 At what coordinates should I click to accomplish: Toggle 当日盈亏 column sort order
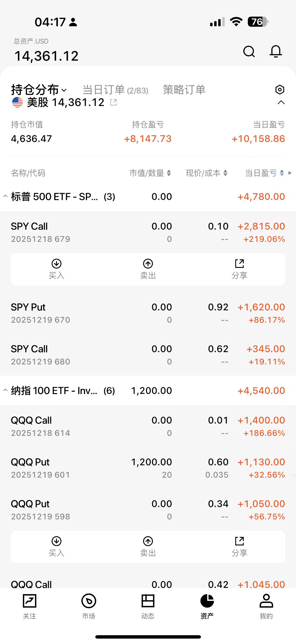(264, 173)
